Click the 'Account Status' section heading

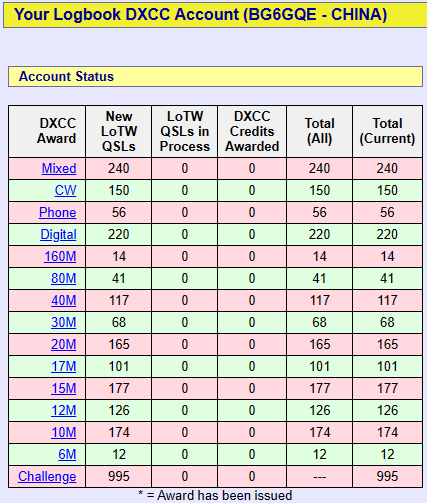(66, 76)
